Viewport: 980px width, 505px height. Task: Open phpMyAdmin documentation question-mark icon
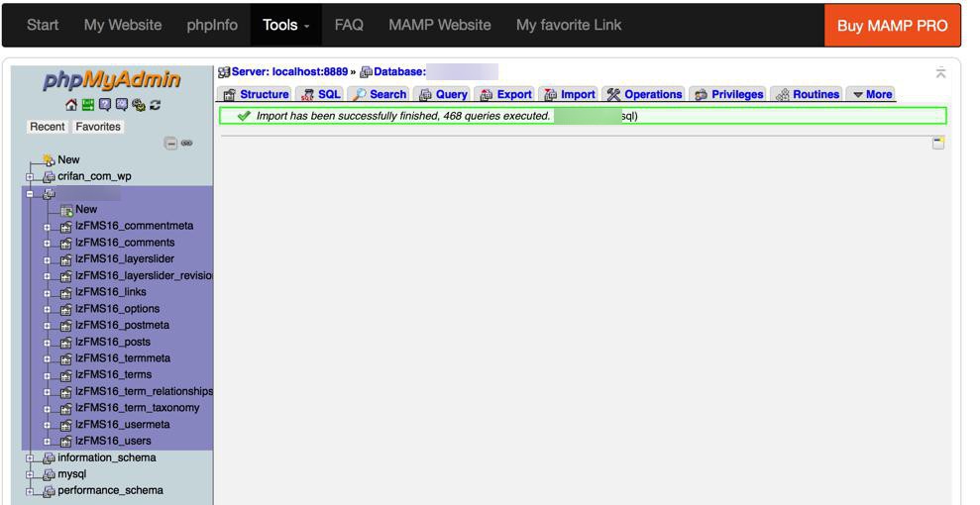coord(105,105)
